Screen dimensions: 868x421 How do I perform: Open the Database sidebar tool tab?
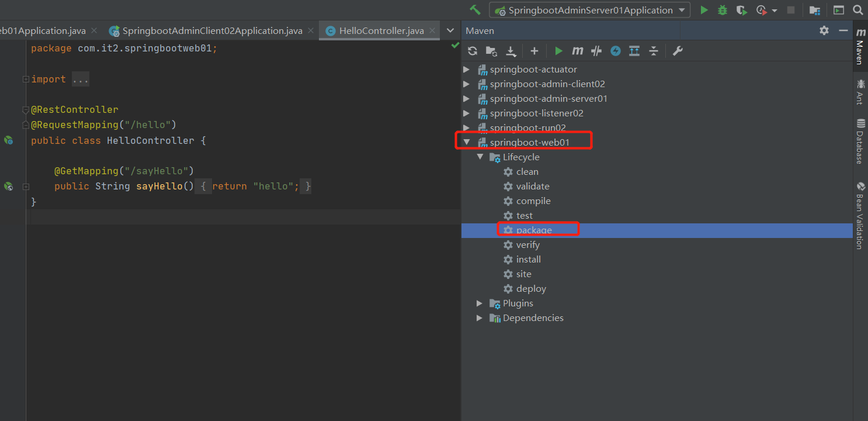[860, 141]
